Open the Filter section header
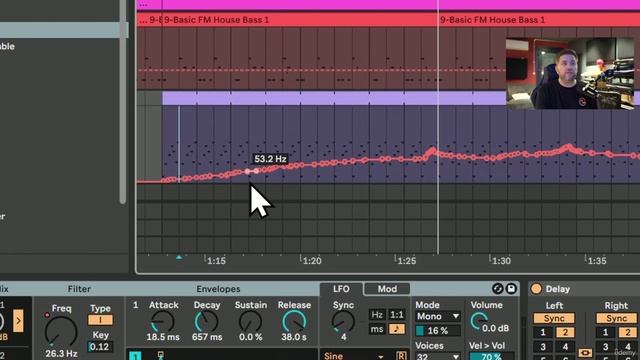640x360 pixels. tap(79, 289)
